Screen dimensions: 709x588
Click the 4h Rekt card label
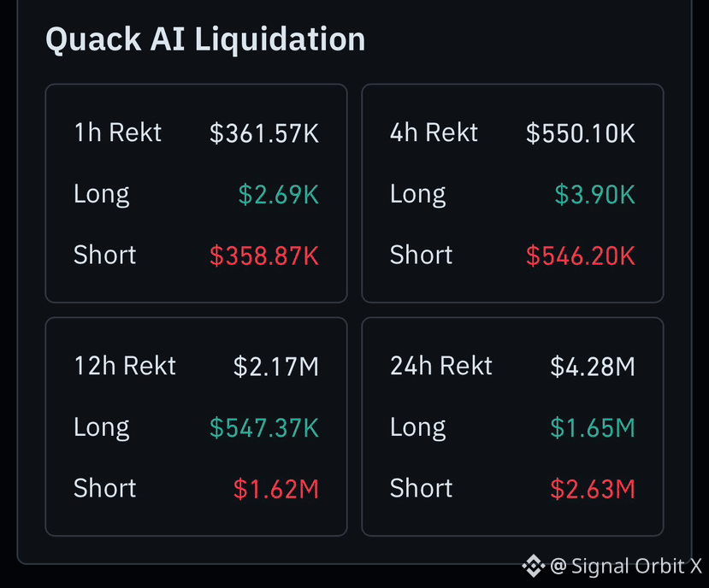tap(434, 132)
